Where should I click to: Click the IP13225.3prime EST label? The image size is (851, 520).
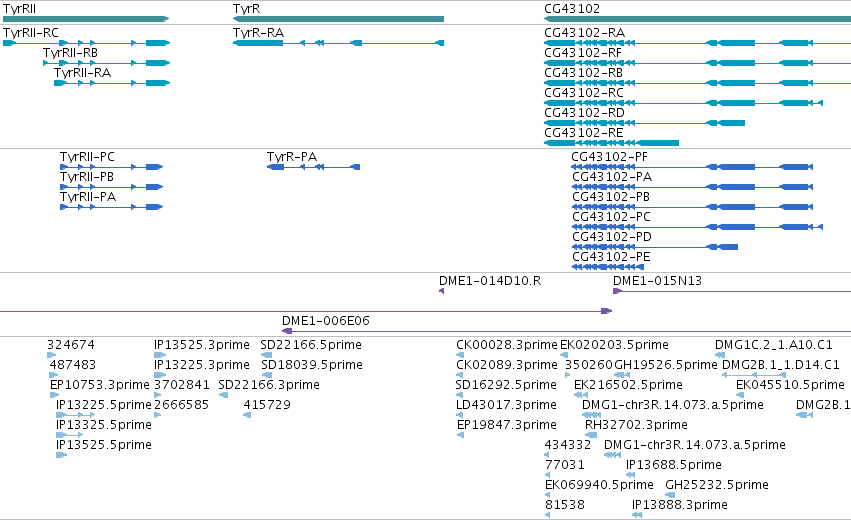pyautogui.click(x=202, y=365)
